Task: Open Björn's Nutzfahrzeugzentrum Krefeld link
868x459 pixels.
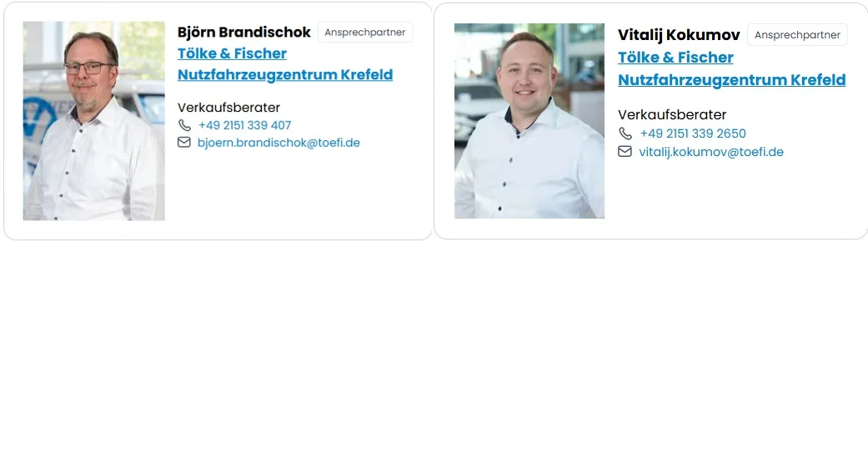Action: (x=285, y=74)
